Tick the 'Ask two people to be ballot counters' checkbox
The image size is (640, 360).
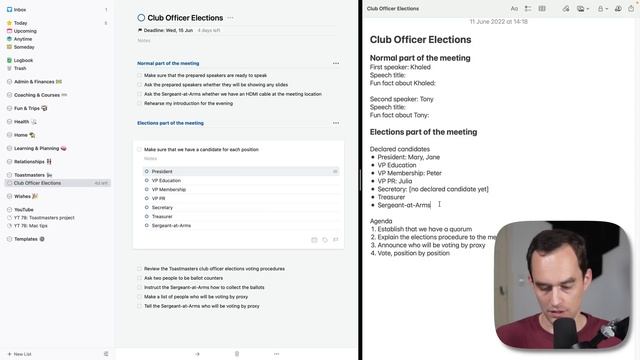pos(140,278)
